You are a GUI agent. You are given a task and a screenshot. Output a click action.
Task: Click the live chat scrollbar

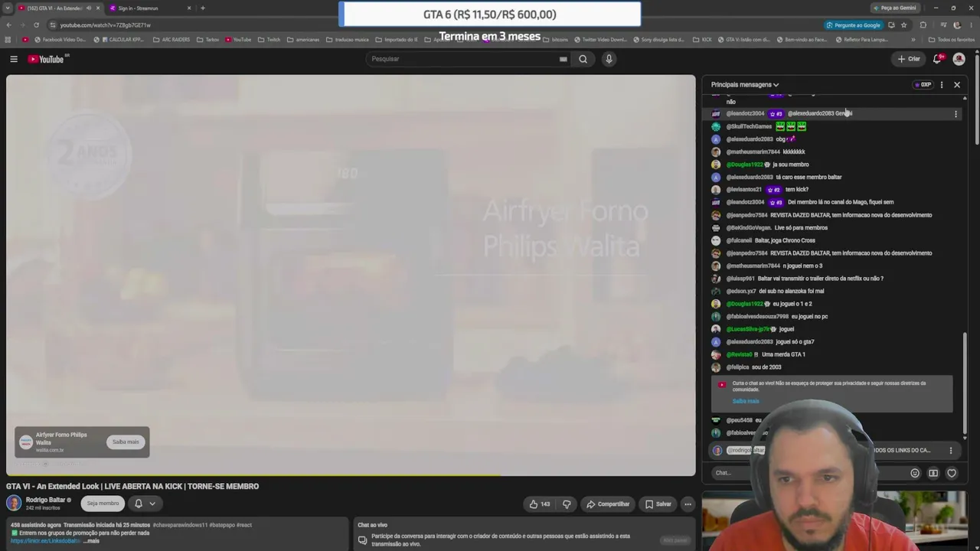(x=965, y=383)
